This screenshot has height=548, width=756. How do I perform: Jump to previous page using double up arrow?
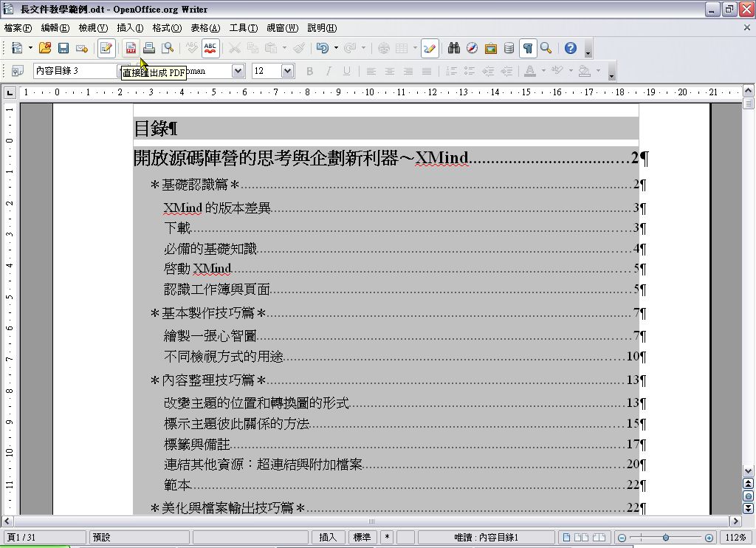[748, 483]
